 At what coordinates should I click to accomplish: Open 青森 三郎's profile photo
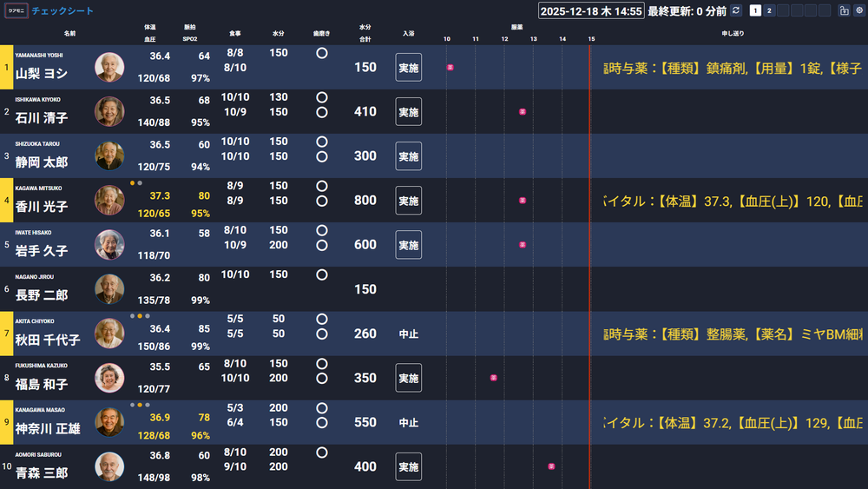coord(109,466)
